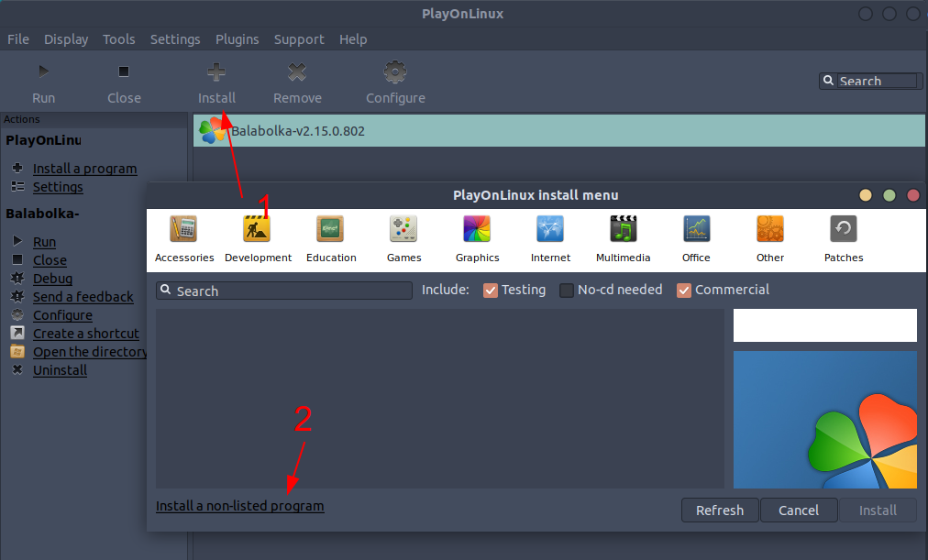Click Install a non-listed program
The width and height of the screenshot is (928, 560).
point(239,505)
